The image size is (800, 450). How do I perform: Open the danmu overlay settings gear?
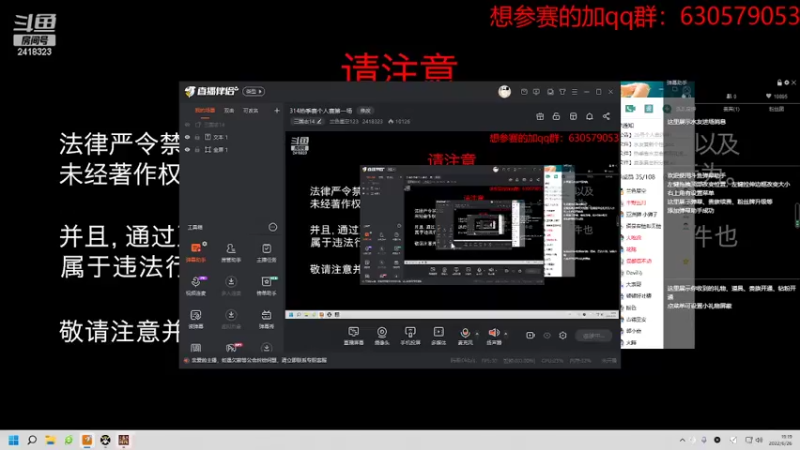786,82
